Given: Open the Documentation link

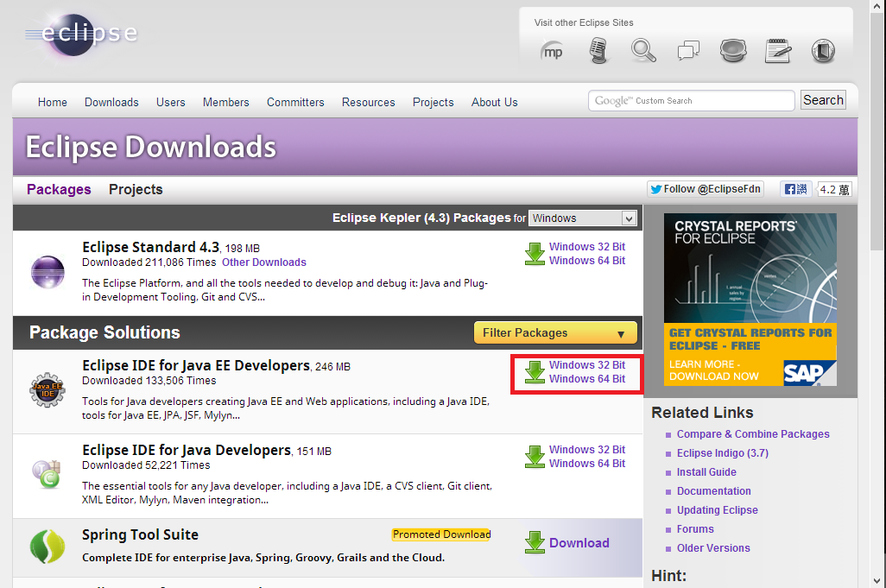Looking at the screenshot, I should coord(713,491).
